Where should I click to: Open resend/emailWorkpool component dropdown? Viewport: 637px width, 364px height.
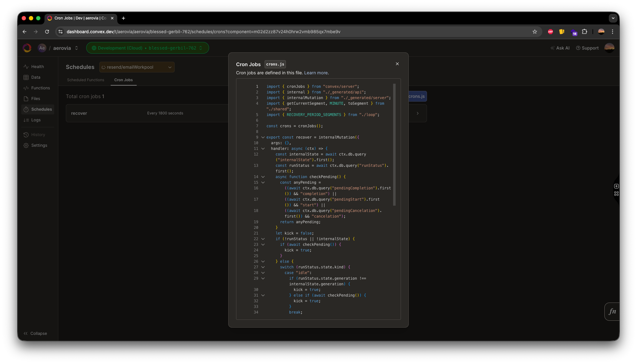click(137, 67)
